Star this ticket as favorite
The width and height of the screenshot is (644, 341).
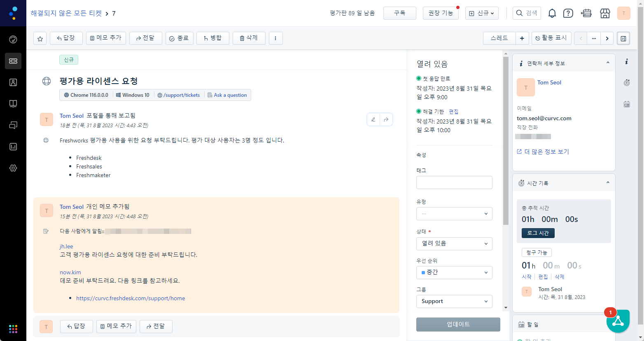[x=40, y=38]
